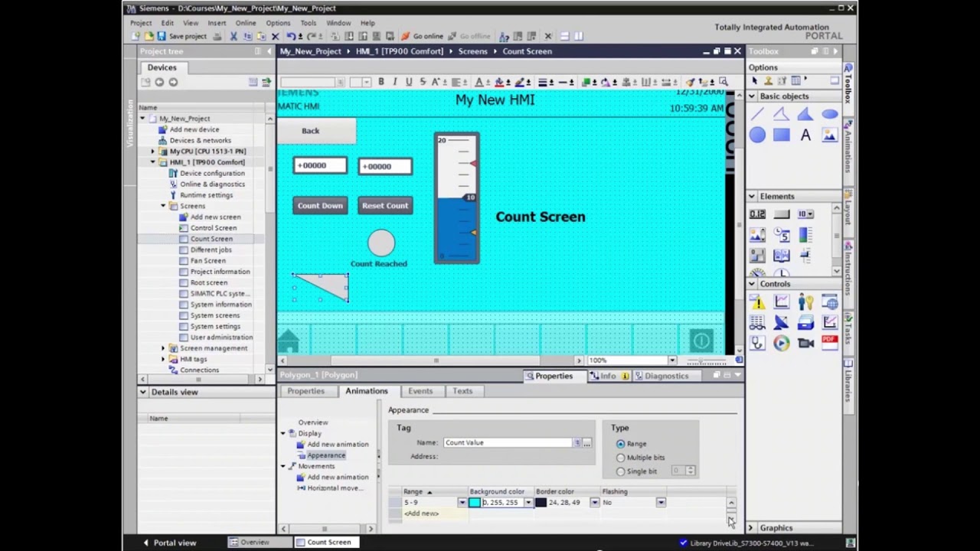The width and height of the screenshot is (980, 551).
Task: Click the dark border color swatch
Action: click(x=541, y=503)
